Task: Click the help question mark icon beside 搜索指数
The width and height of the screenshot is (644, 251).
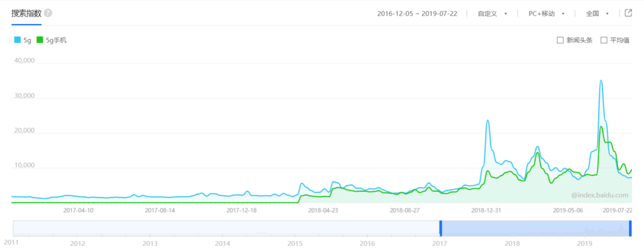Action: coord(48,13)
